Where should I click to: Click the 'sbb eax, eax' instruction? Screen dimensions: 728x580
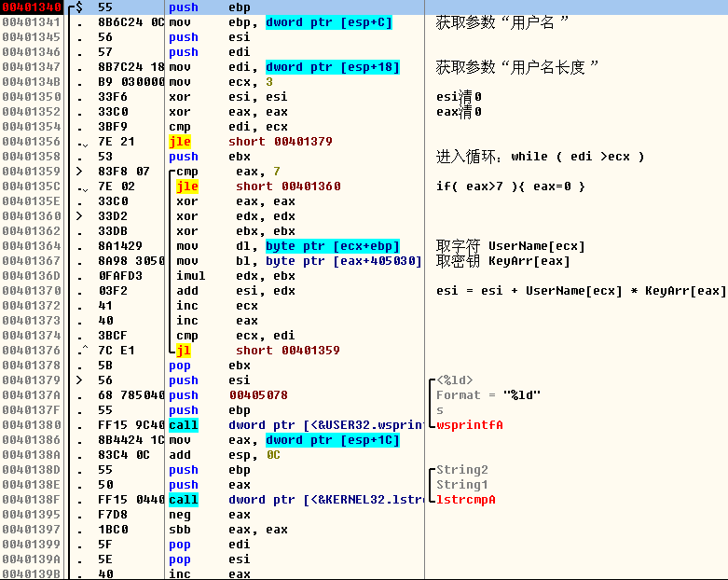point(228,530)
